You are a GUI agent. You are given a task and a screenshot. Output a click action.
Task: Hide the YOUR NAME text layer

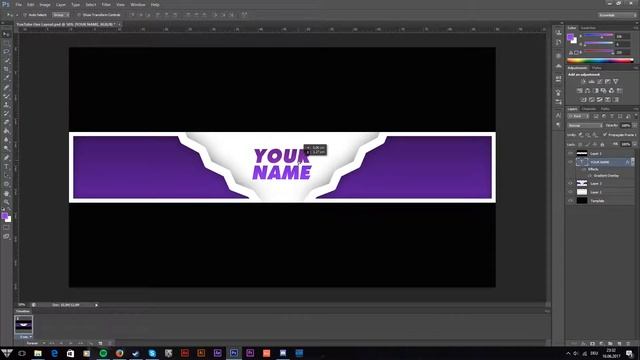point(571,162)
